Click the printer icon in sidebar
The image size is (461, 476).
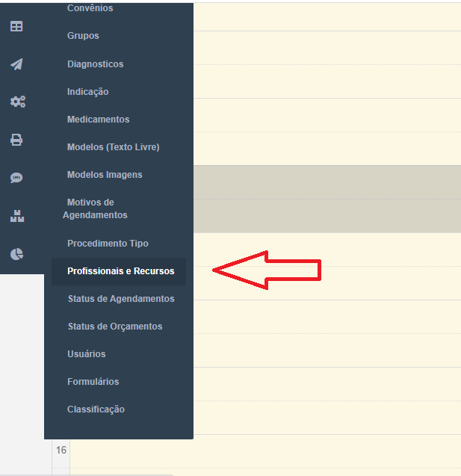coord(16,140)
